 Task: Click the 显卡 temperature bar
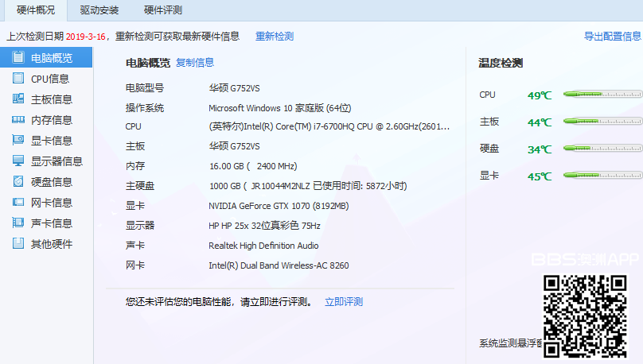[x=602, y=176]
